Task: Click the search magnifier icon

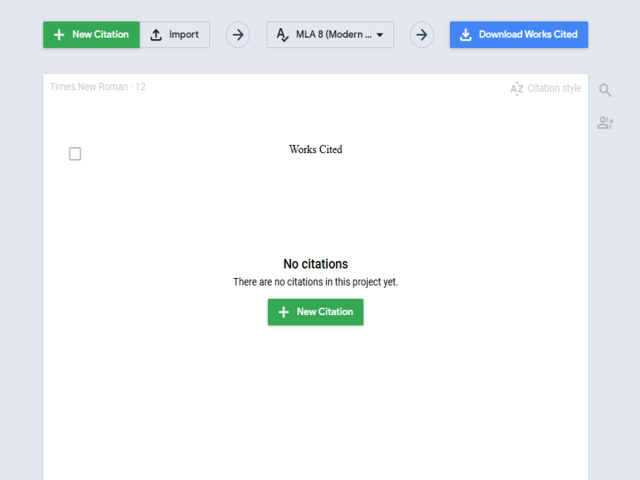Action: [x=605, y=90]
